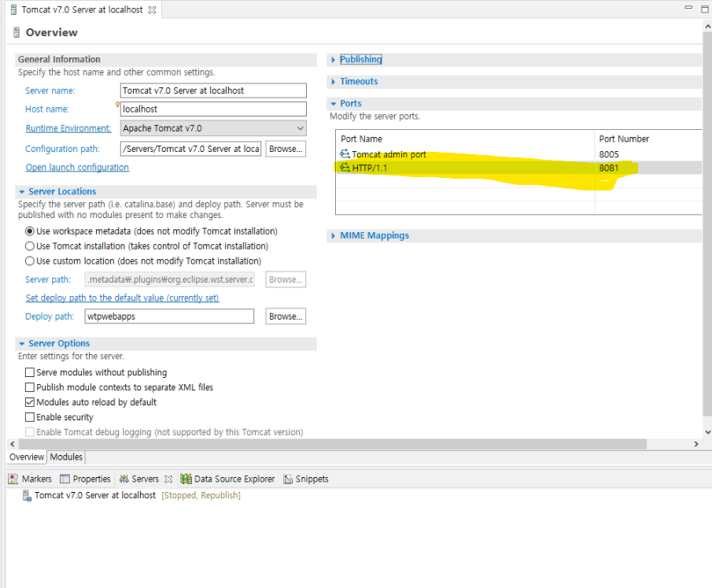
Task: Select Use custom location radio button
Action: [x=30, y=261]
